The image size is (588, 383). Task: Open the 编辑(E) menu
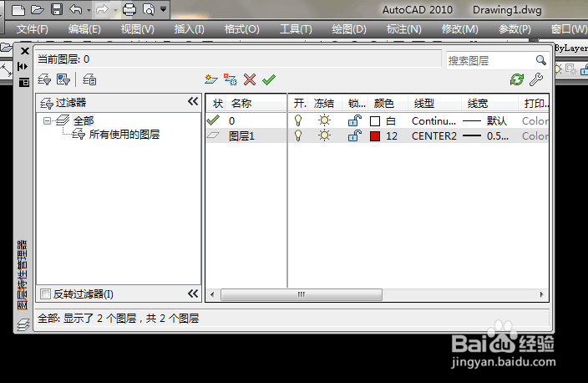pyautogui.click(x=84, y=29)
